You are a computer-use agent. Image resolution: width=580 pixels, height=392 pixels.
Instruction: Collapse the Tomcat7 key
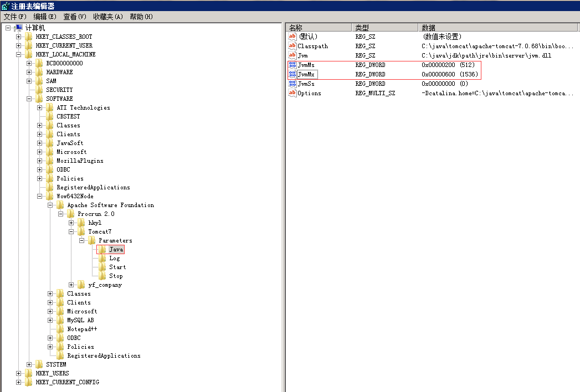click(x=71, y=232)
